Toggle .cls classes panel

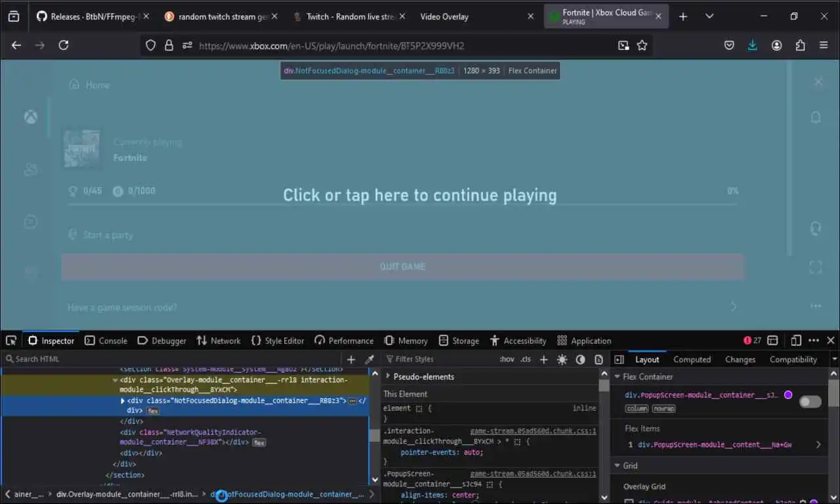pos(526,359)
